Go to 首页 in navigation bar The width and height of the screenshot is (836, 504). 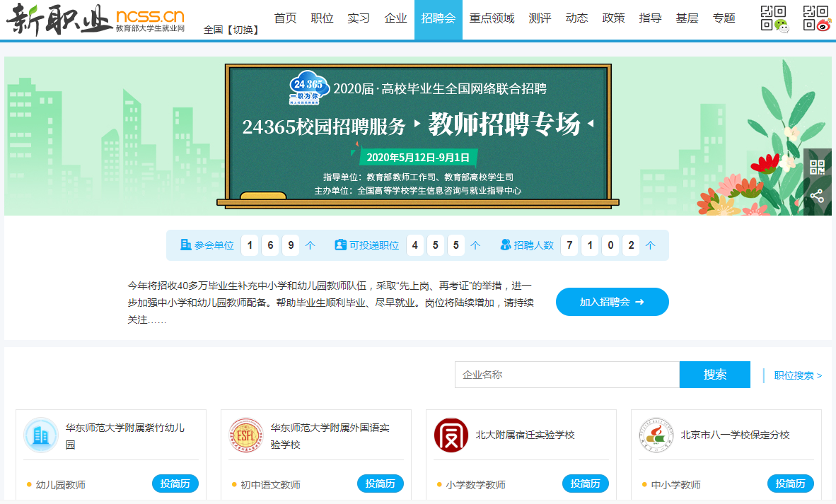[285, 19]
